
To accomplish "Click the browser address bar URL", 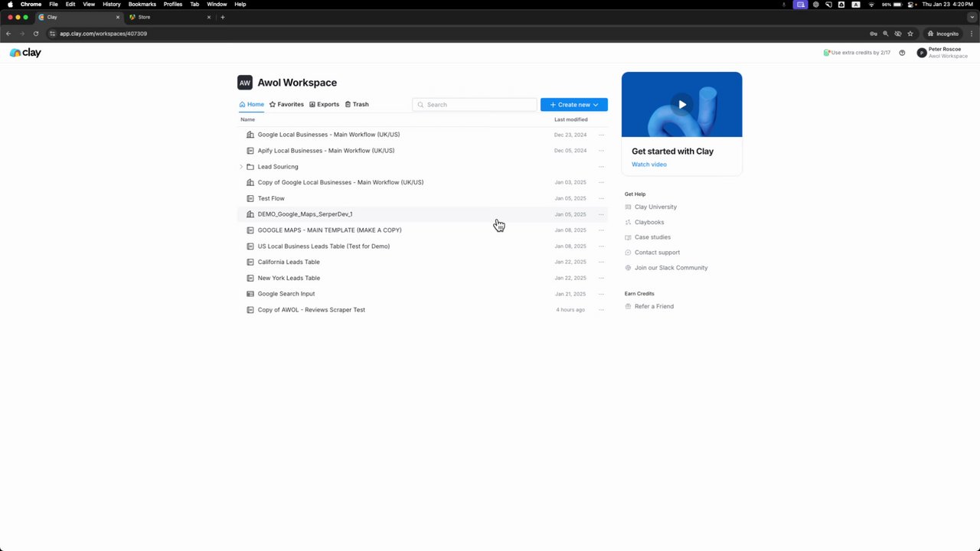I will 103,34.
